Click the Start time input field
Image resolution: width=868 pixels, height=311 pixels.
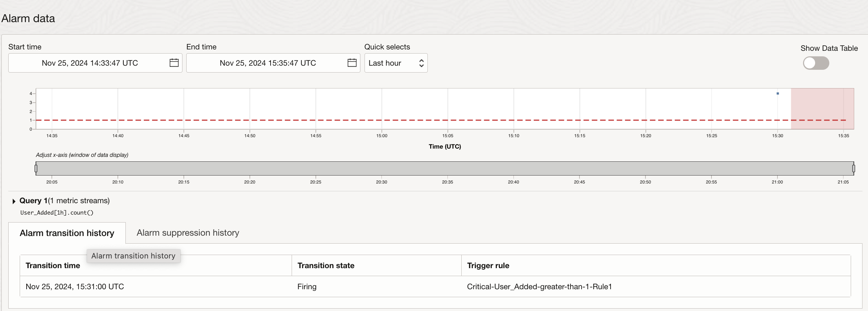[x=90, y=63]
